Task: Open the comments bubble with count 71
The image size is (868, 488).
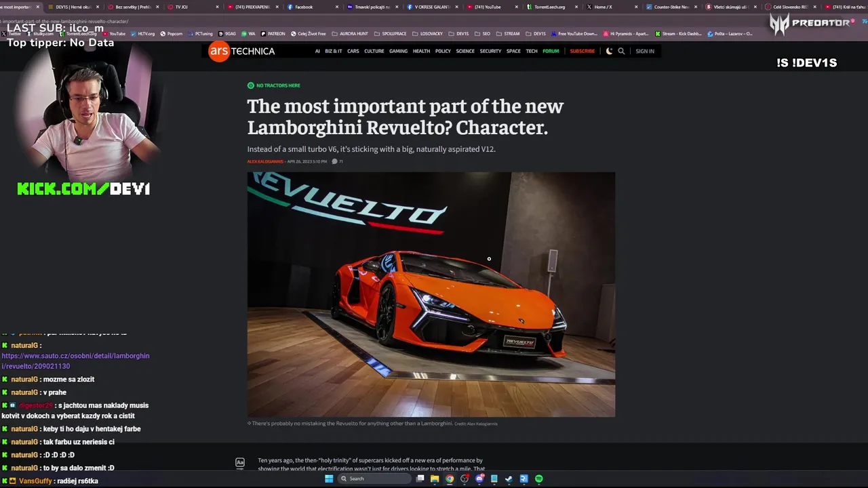Action: (x=337, y=161)
